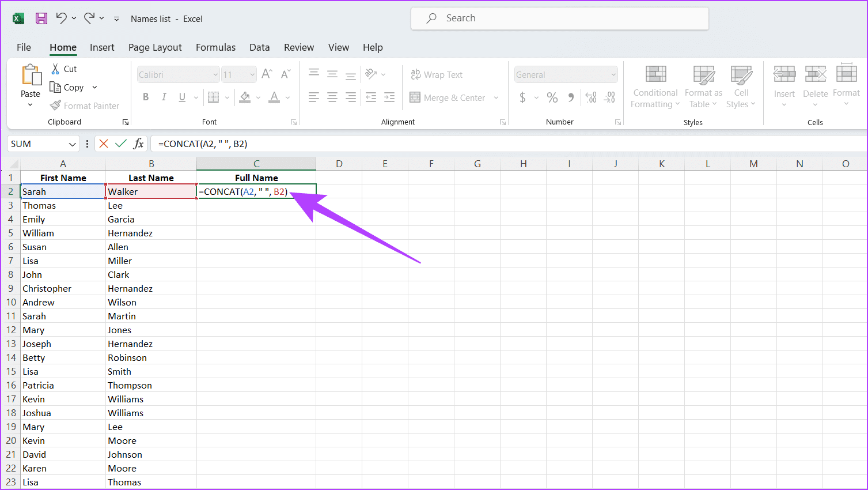The width and height of the screenshot is (868, 490).
Task: Open Borders dropdown arrow
Action: coord(227,98)
